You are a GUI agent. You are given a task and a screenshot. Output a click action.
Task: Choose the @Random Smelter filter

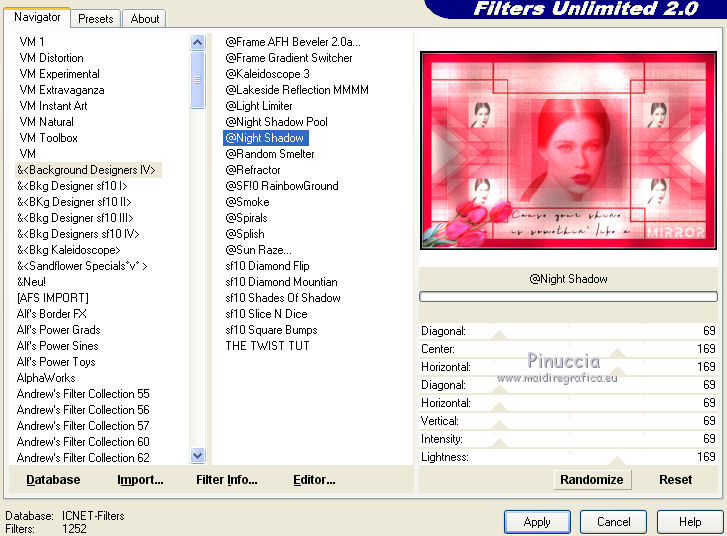270,154
